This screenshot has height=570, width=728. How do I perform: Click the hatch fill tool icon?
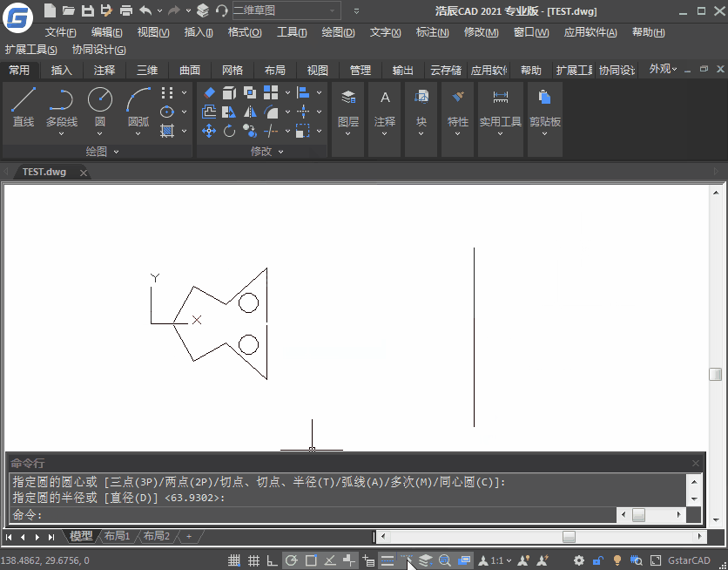(167, 131)
